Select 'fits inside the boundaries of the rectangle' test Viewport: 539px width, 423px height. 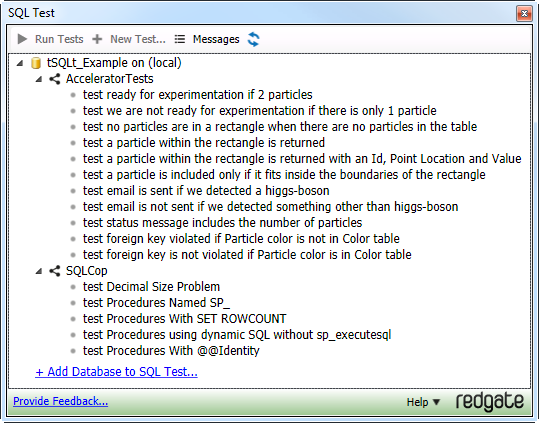point(284,175)
